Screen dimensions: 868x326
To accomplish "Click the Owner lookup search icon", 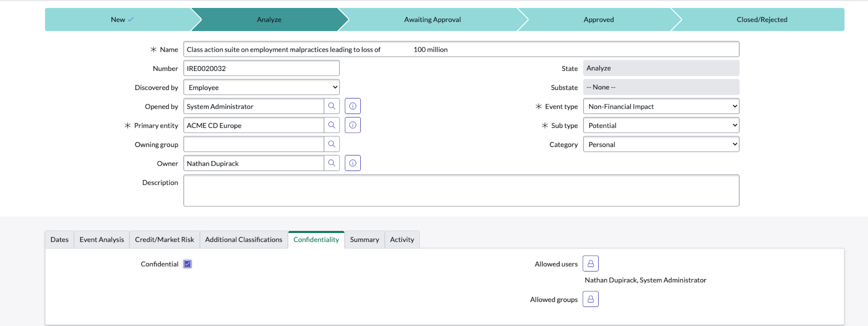I will coord(332,163).
